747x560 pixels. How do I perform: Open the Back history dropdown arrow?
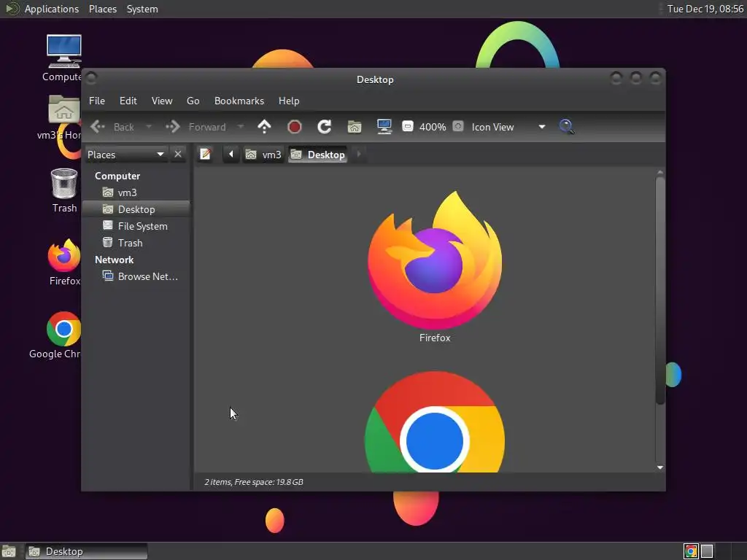point(149,127)
